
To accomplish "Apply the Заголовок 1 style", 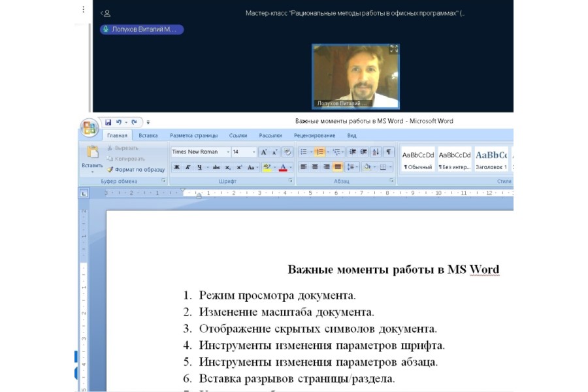I will pos(491,159).
